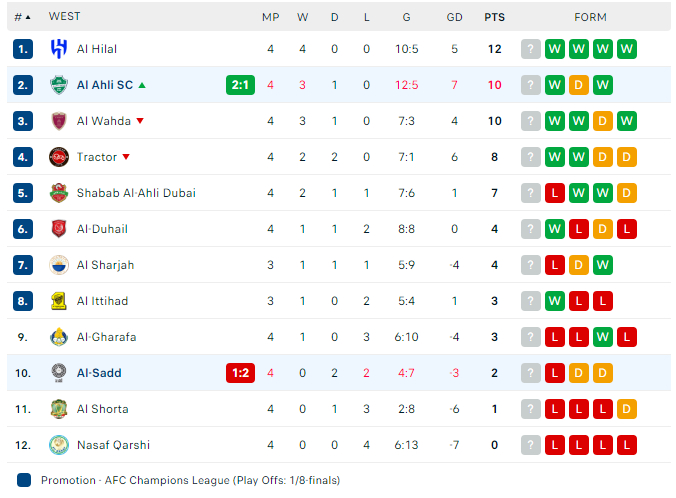The width and height of the screenshot is (676, 498).
Task: Click the GD column header
Action: tap(454, 16)
